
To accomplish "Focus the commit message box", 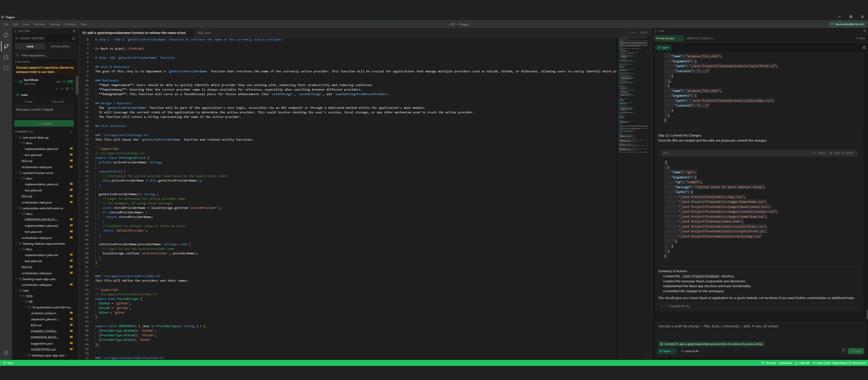I will tap(44, 111).
